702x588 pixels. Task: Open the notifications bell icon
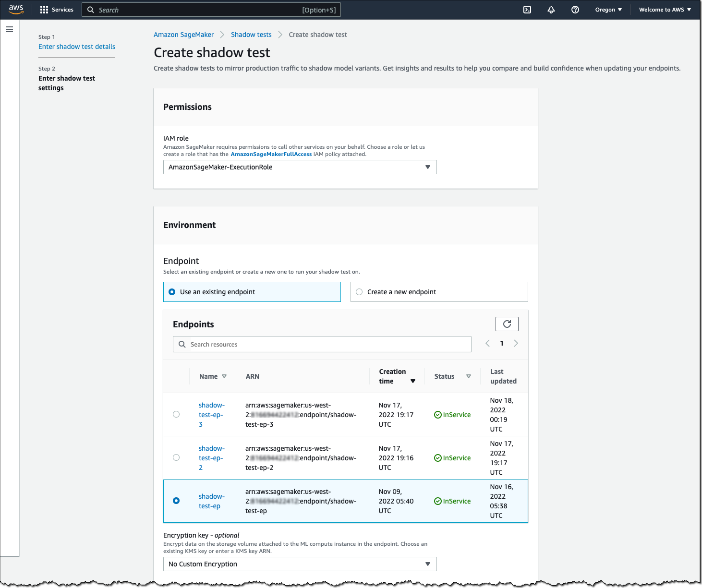coord(551,10)
